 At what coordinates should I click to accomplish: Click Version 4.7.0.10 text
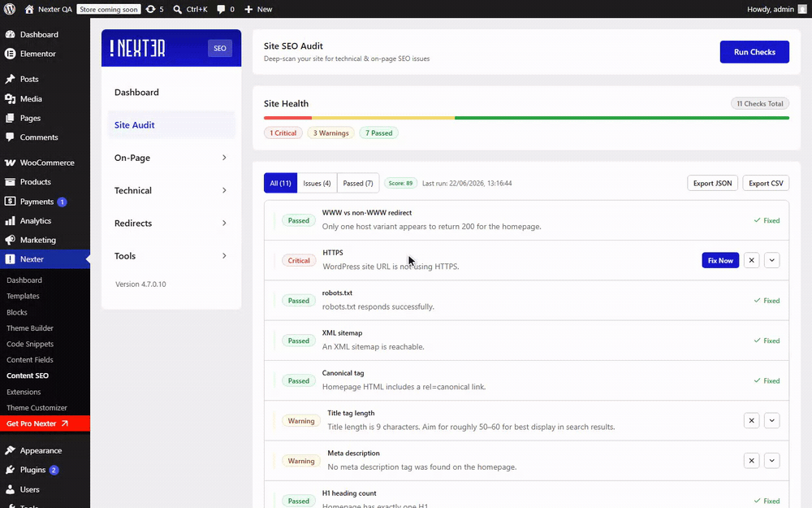tap(140, 284)
